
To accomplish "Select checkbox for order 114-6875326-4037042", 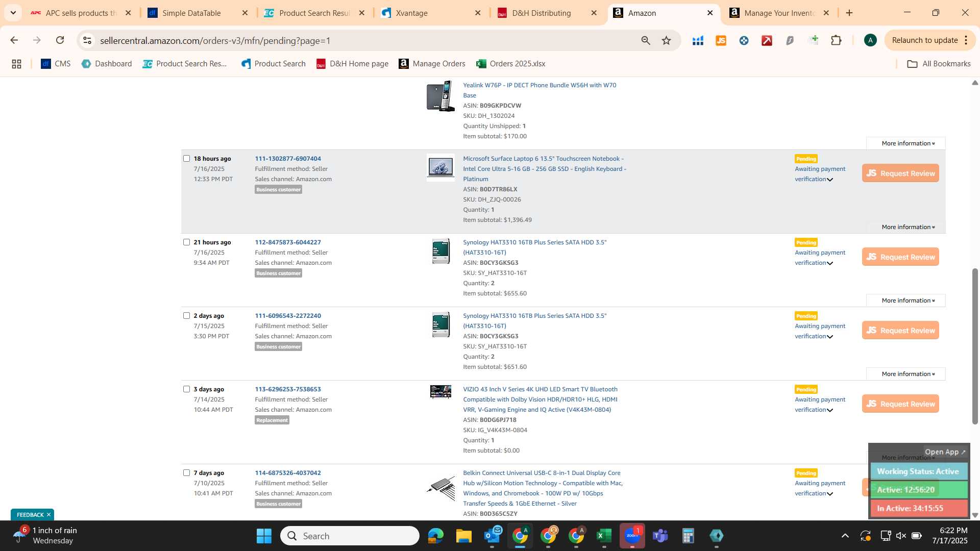I will pos(186,473).
